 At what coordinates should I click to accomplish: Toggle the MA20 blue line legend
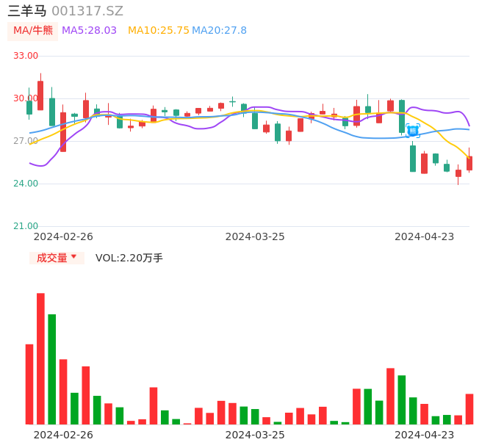(220, 31)
